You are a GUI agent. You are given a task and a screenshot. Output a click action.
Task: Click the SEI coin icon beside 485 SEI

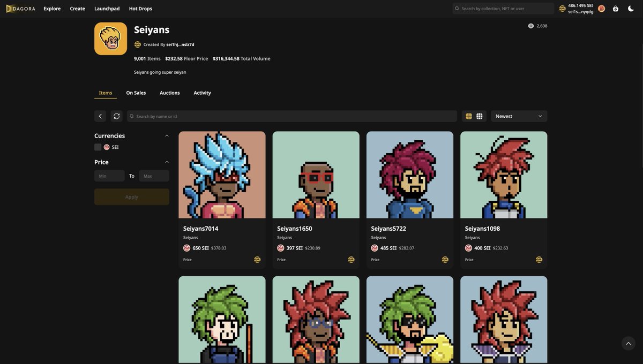click(375, 248)
